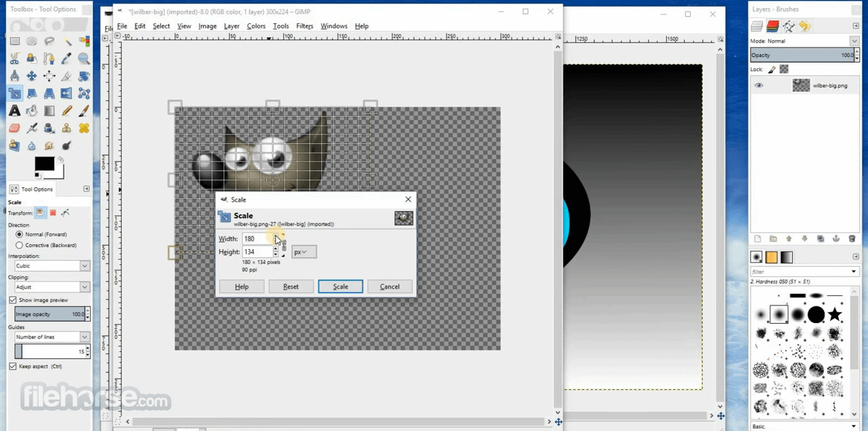
Task: Click the Cancel button
Action: pos(390,286)
